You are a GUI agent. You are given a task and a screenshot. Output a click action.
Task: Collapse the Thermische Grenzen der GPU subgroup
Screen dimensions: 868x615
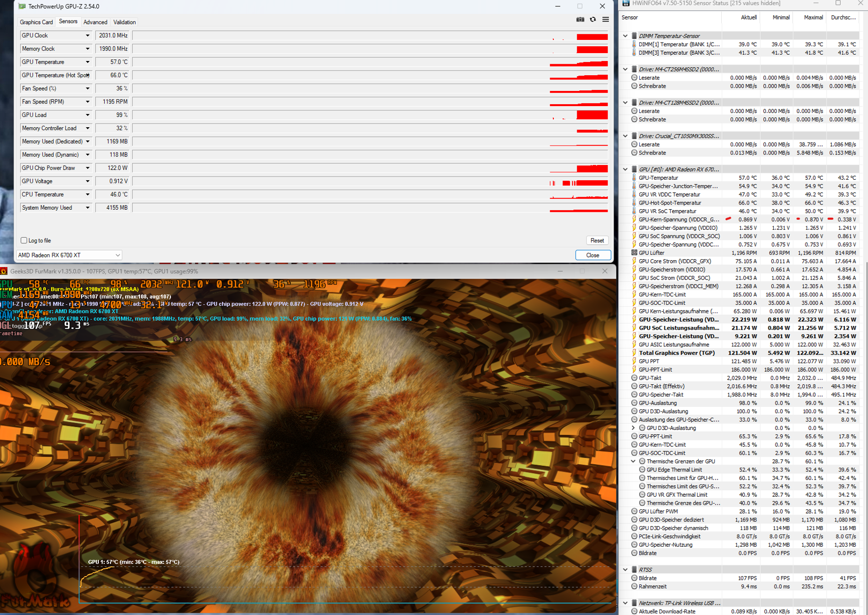(x=634, y=462)
